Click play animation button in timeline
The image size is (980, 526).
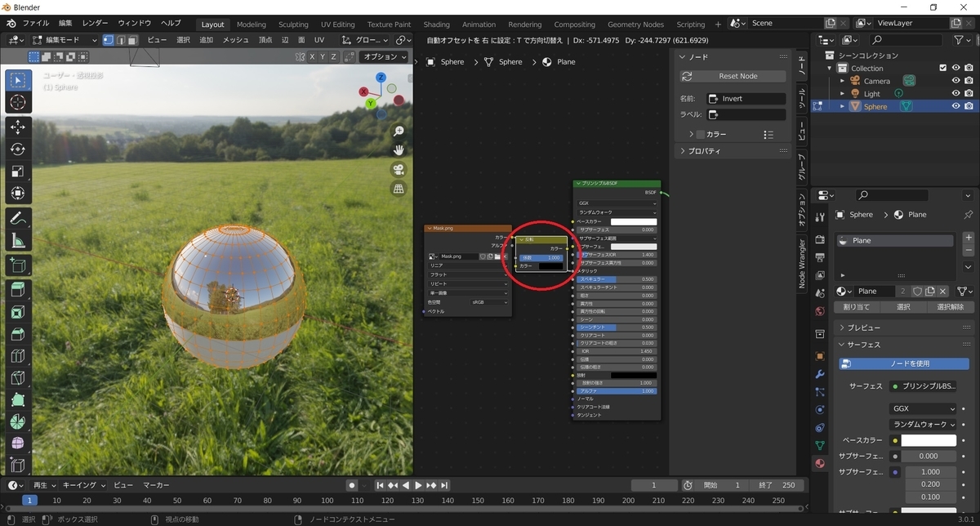pos(418,485)
